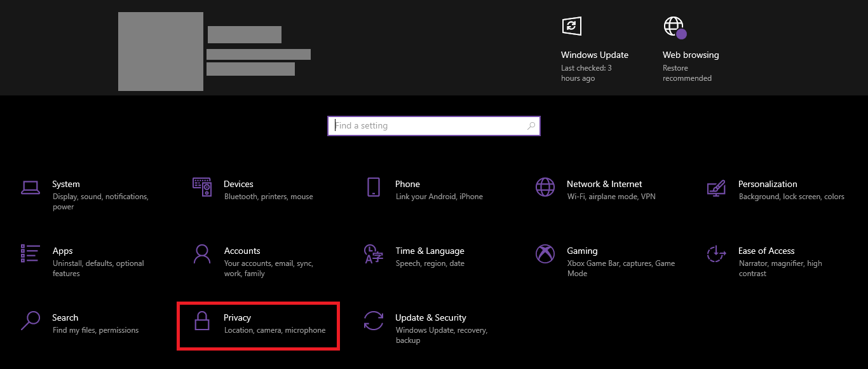The height and width of the screenshot is (369, 868).
Task: Open System settings title
Action: coord(66,184)
